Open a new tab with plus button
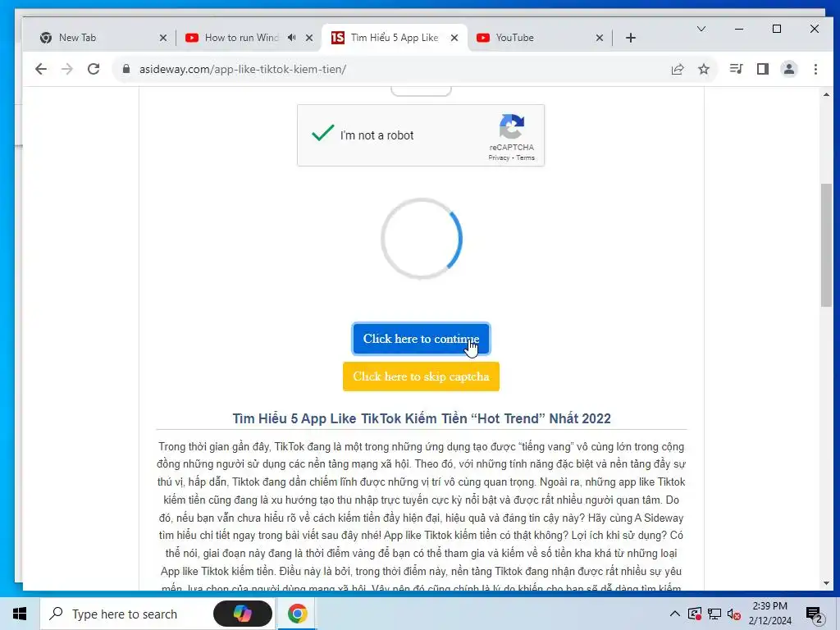 coord(631,38)
